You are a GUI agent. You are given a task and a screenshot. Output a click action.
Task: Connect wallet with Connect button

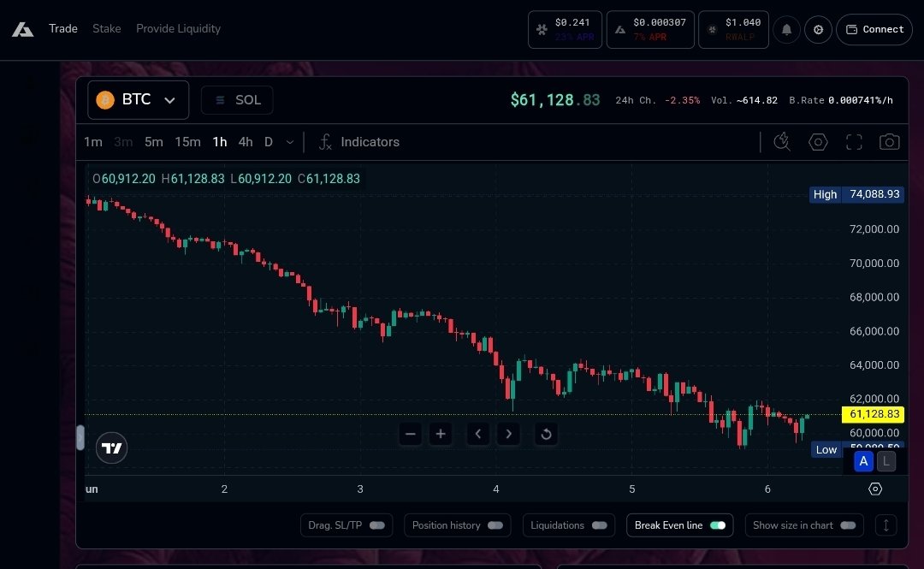(x=874, y=29)
